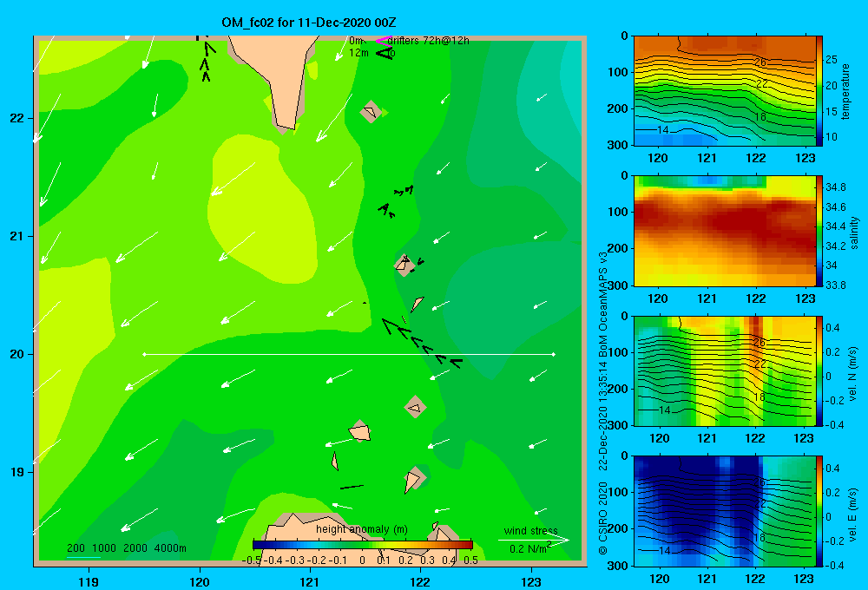Click the 'vel. E (m/s)' axis label
Image resolution: width=868 pixels, height=590 pixels.
853,514
